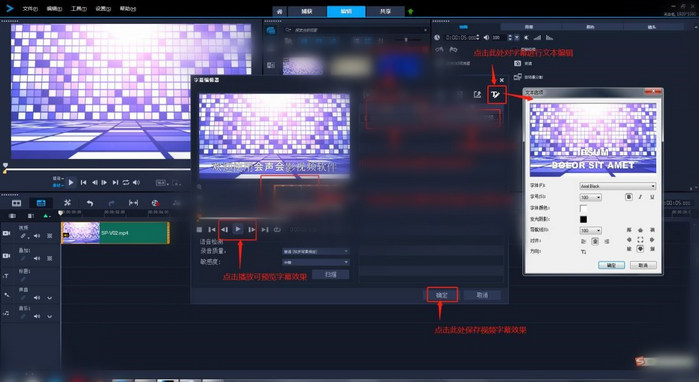The height and width of the screenshot is (382, 699).
Task: Select the SP-V02.mp4 clip on timeline
Action: [x=115, y=233]
